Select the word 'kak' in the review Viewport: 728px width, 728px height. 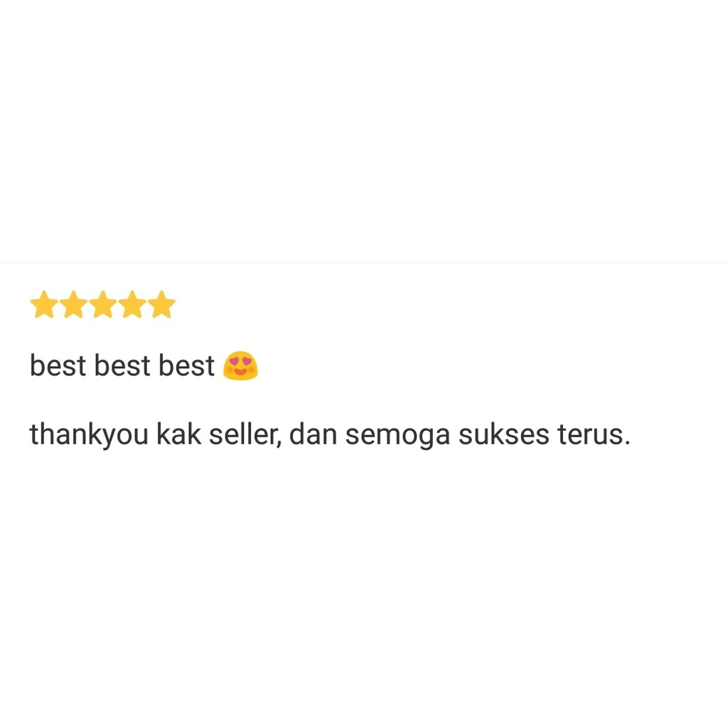pyautogui.click(x=178, y=434)
